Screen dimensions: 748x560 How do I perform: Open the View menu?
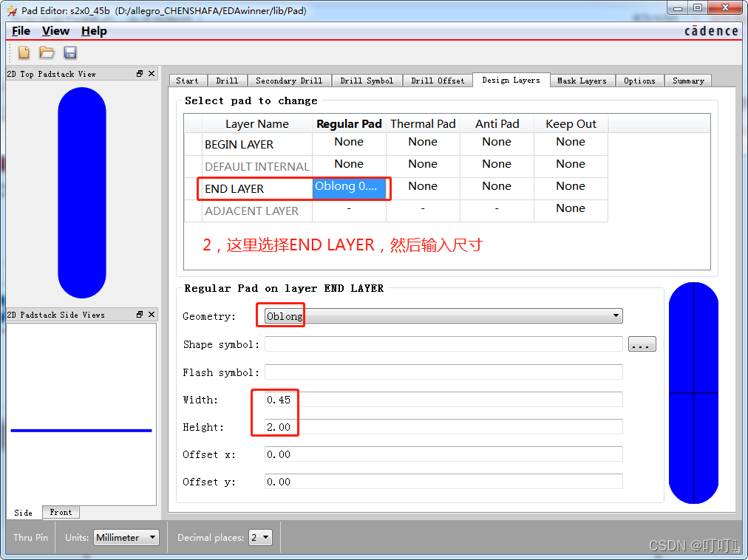pyautogui.click(x=56, y=31)
